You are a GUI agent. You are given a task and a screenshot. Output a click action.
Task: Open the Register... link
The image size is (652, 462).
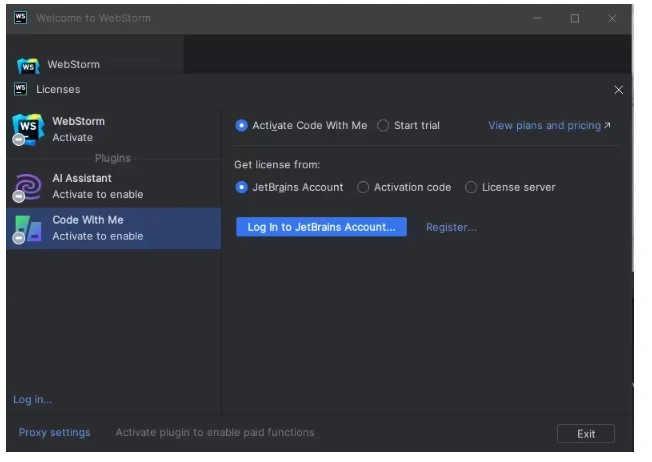(451, 227)
